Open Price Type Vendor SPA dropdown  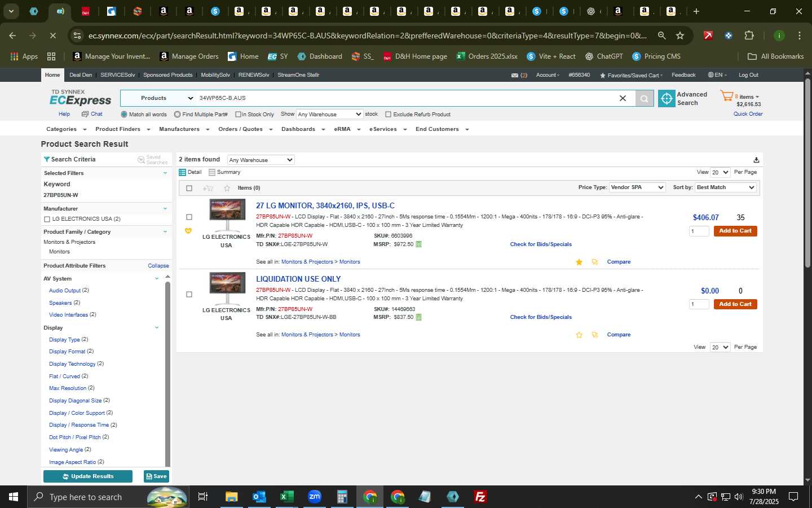(637, 187)
